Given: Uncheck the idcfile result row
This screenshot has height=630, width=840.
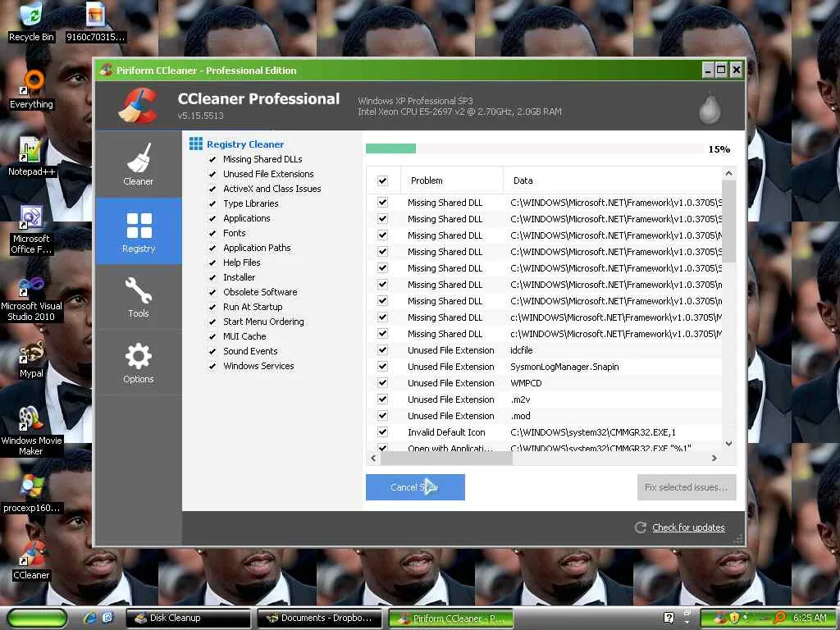Looking at the screenshot, I should [382, 349].
